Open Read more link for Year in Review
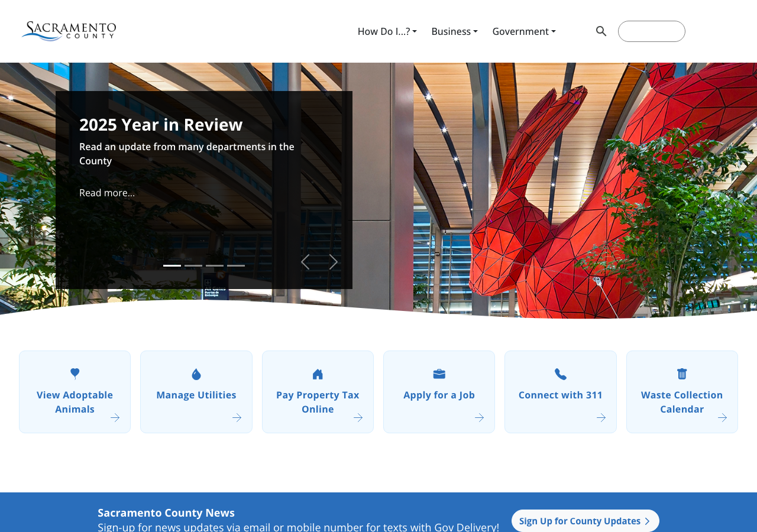 (x=107, y=193)
